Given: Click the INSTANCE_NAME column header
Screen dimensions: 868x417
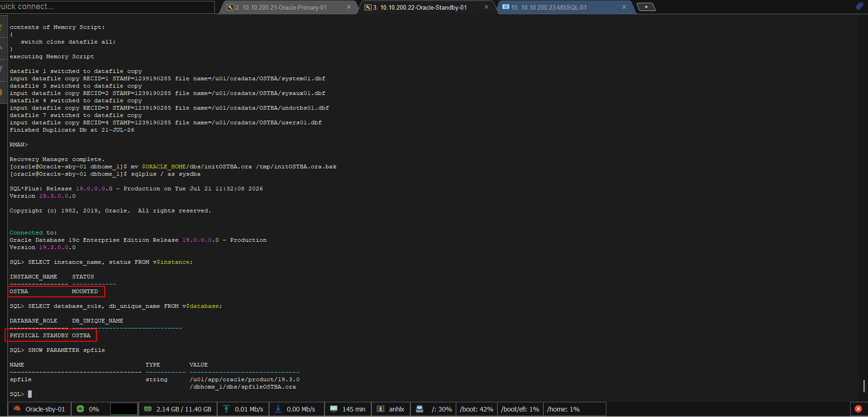Looking at the screenshot, I should (x=34, y=277).
